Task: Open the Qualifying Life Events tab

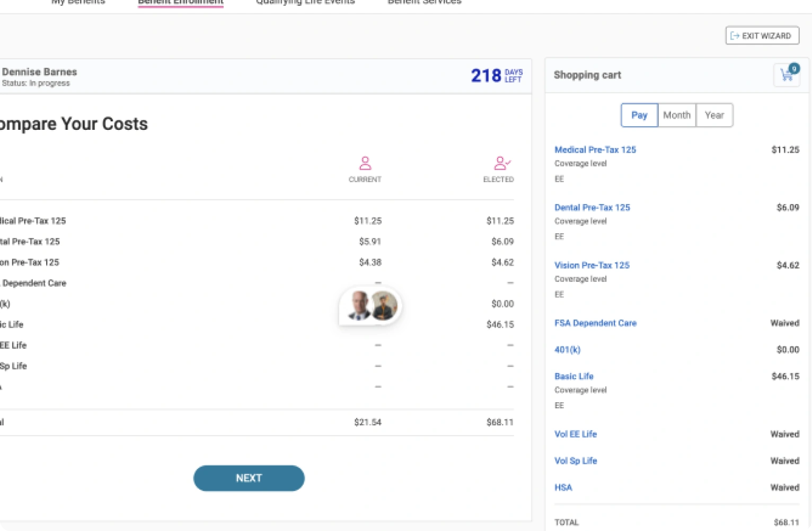Action: pyautogui.click(x=305, y=2)
